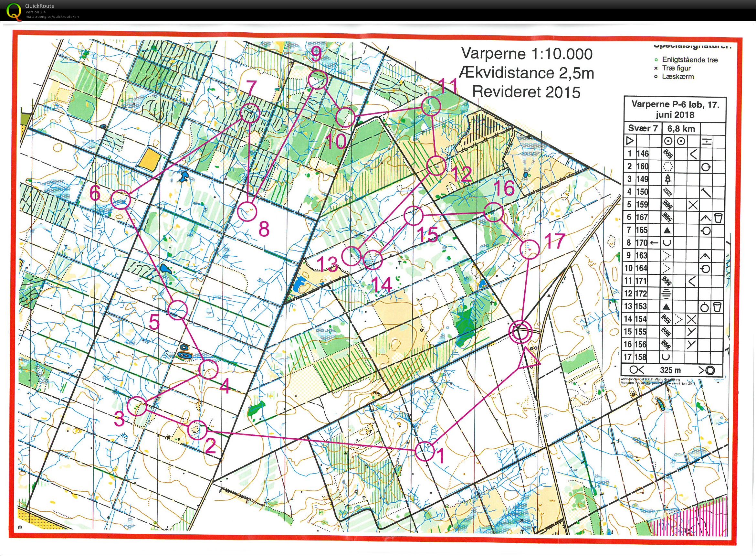
Task: Select control circle 7 on the map
Action: point(250,113)
